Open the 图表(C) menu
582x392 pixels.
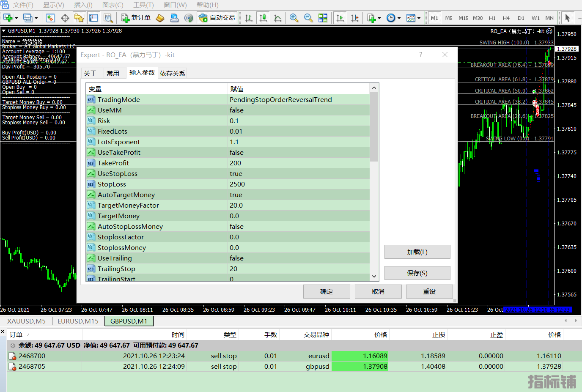113,5
